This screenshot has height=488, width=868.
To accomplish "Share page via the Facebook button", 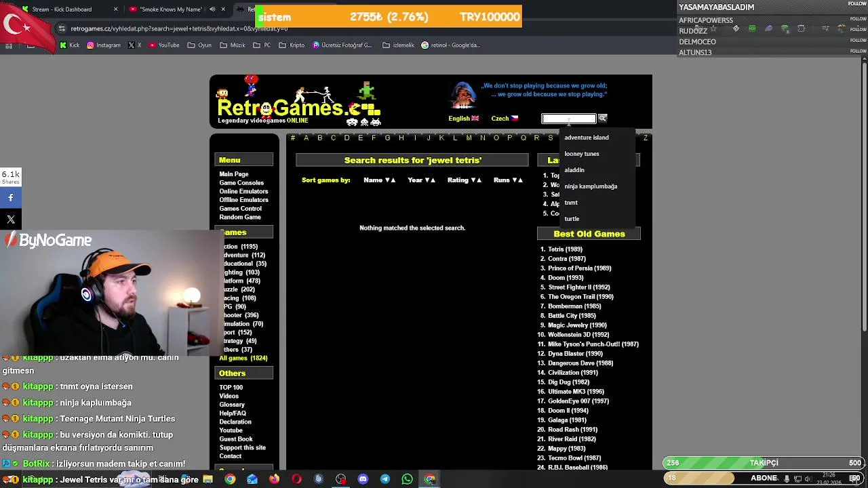I will coord(11,197).
